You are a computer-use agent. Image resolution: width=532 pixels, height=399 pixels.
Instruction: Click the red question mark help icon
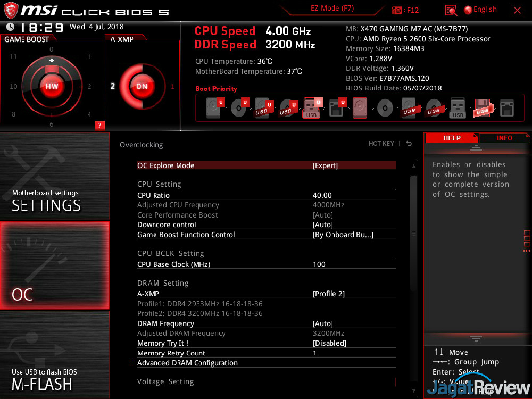coord(99,126)
